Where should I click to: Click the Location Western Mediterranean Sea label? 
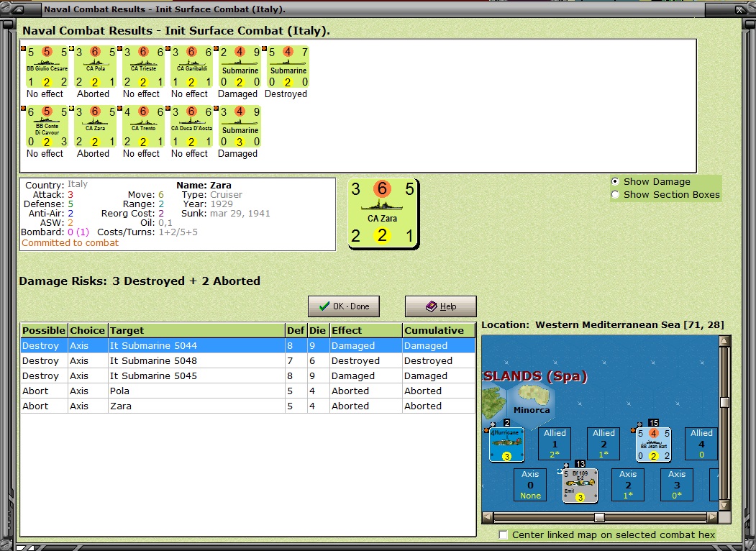603,325
